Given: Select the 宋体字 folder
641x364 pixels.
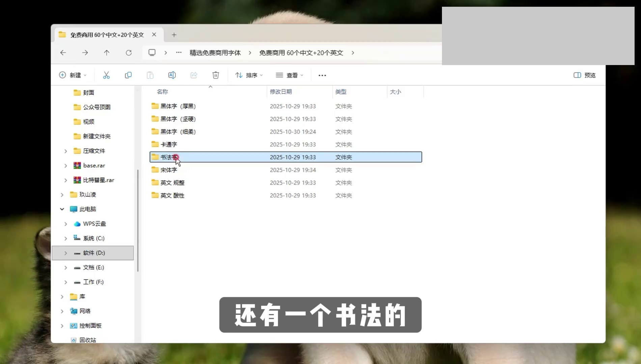Looking at the screenshot, I should click(169, 170).
